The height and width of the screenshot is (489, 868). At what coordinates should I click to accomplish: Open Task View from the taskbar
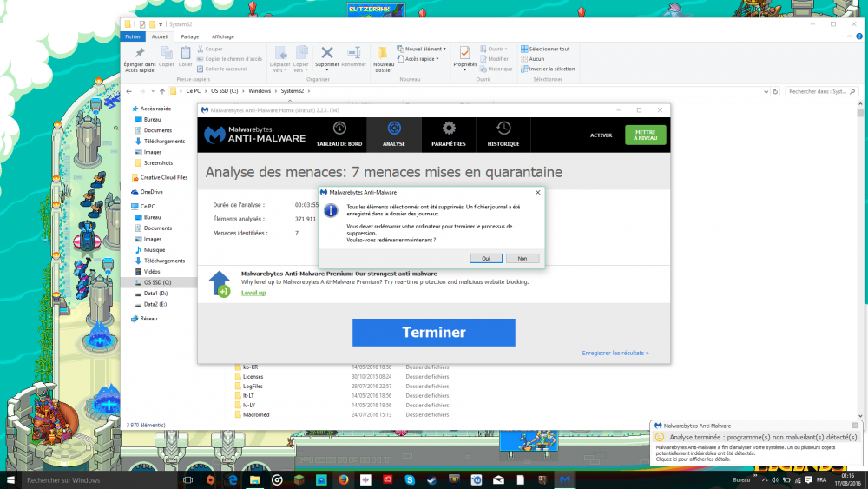coord(187,479)
